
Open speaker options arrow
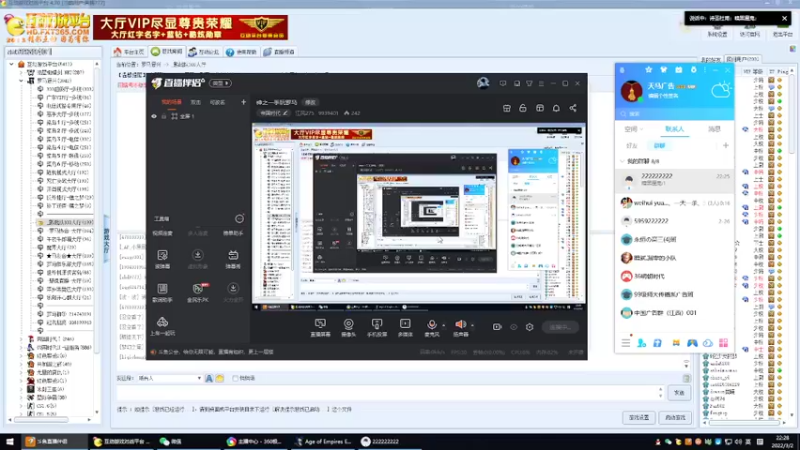click(x=472, y=325)
